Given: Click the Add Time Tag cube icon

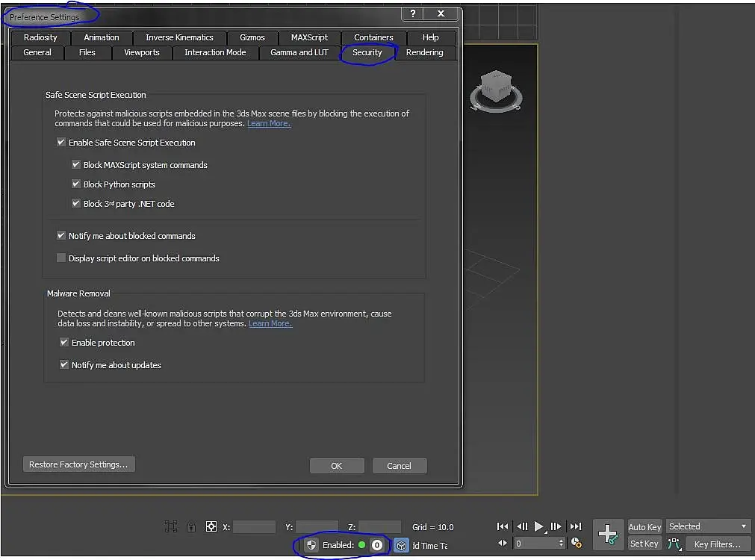Looking at the screenshot, I should [x=401, y=546].
